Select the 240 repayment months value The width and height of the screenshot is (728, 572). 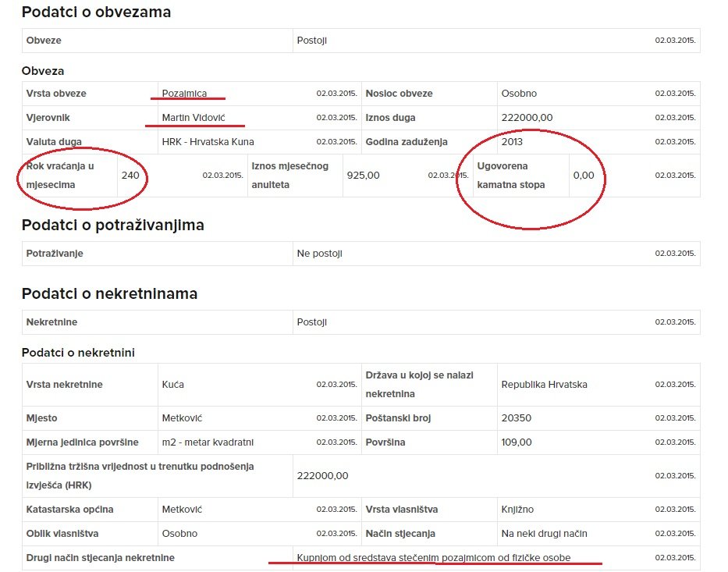(130, 176)
